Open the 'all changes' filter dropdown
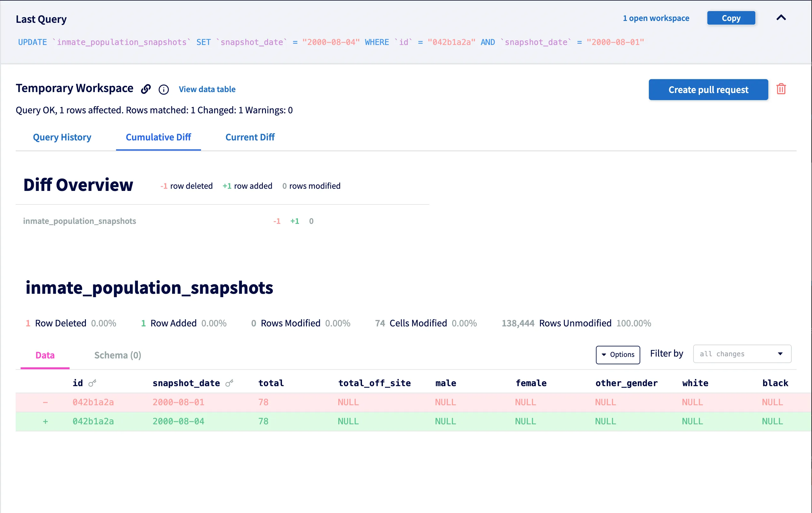The image size is (812, 513). pyautogui.click(x=742, y=354)
